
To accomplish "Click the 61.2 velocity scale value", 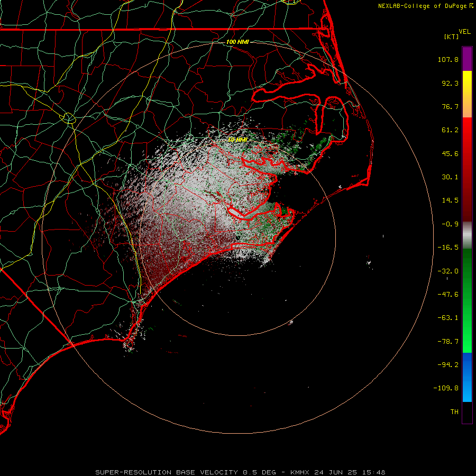I will coord(450,130).
